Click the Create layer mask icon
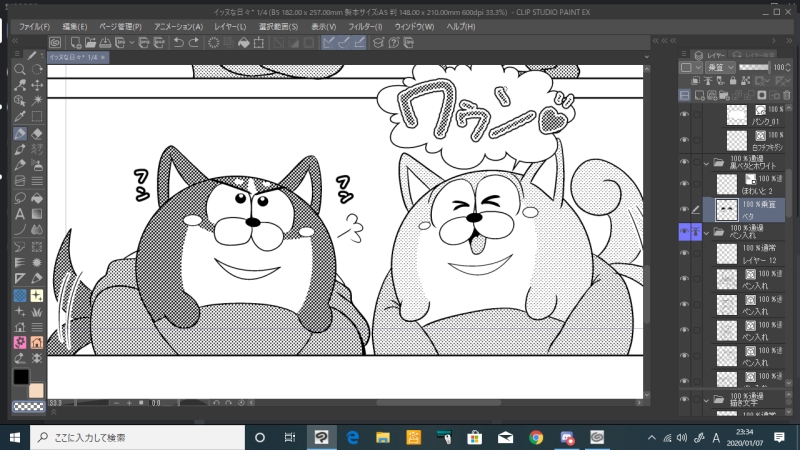The image size is (800, 450). pyautogui.click(x=762, y=95)
